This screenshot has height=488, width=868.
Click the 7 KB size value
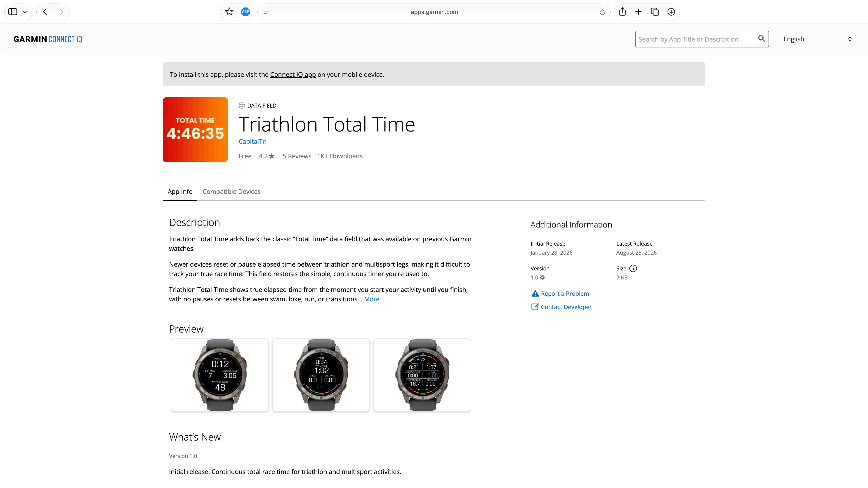pyautogui.click(x=622, y=277)
